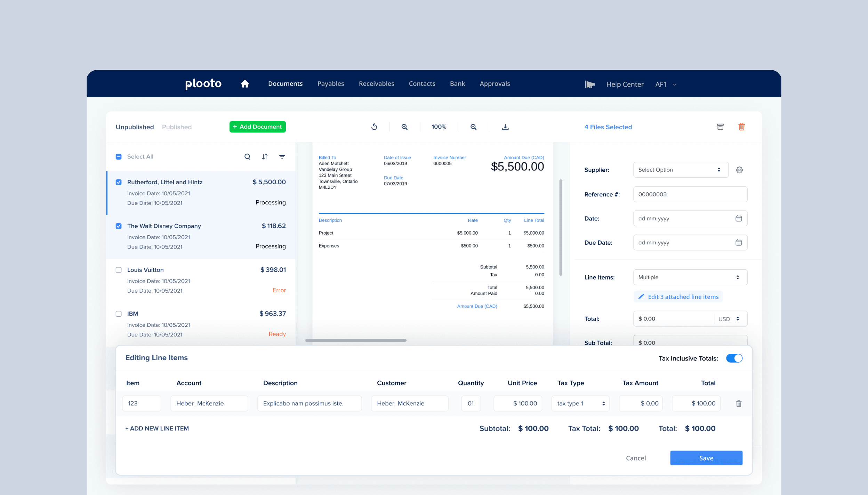Open supplier settings gear icon

(739, 170)
